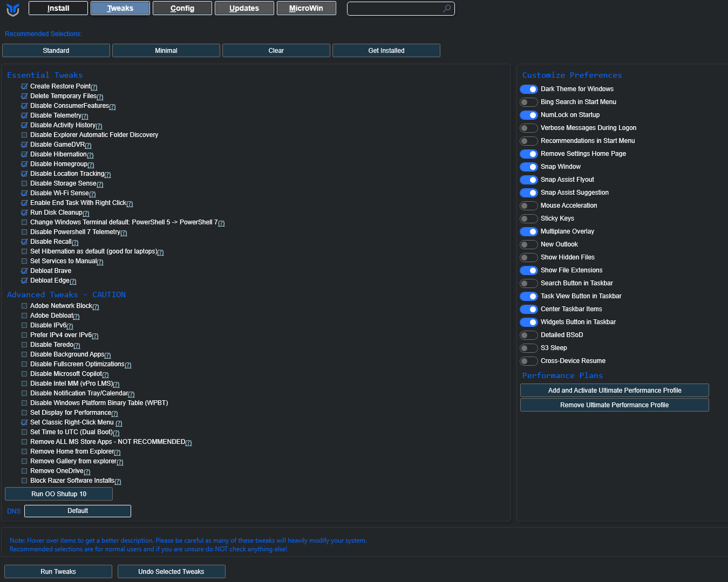Disable Widgets Button in Taskbar toggle
The height and width of the screenshot is (582, 728).
tap(529, 322)
